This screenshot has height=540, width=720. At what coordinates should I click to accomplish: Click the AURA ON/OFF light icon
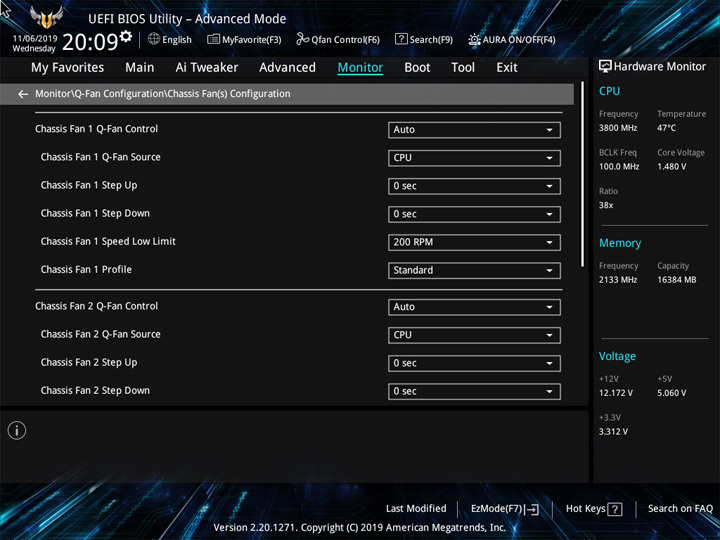pyautogui.click(x=474, y=39)
